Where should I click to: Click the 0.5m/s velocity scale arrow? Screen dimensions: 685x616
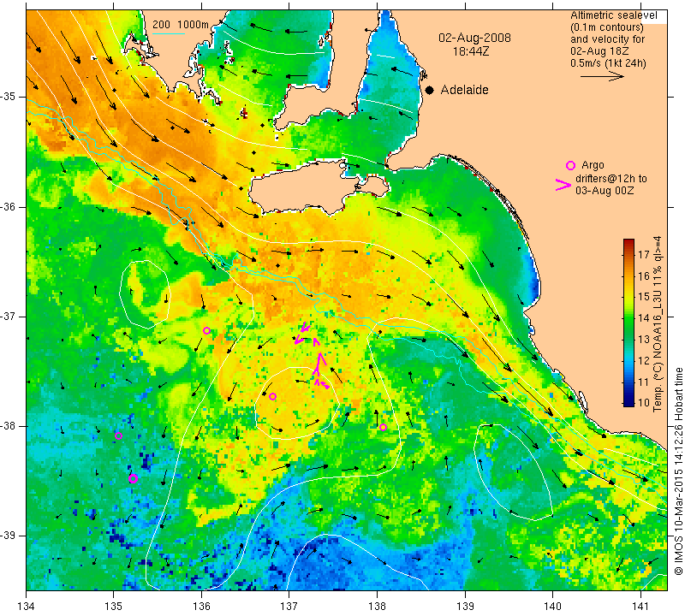602,76
